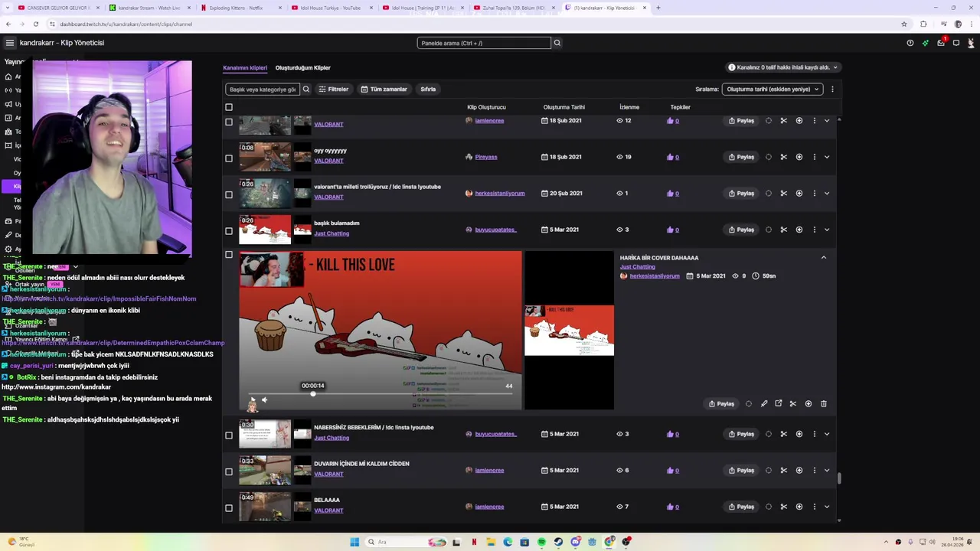Select checkbox for 'HARİKA BİR COVER DAHAAAA' clip

point(228,255)
